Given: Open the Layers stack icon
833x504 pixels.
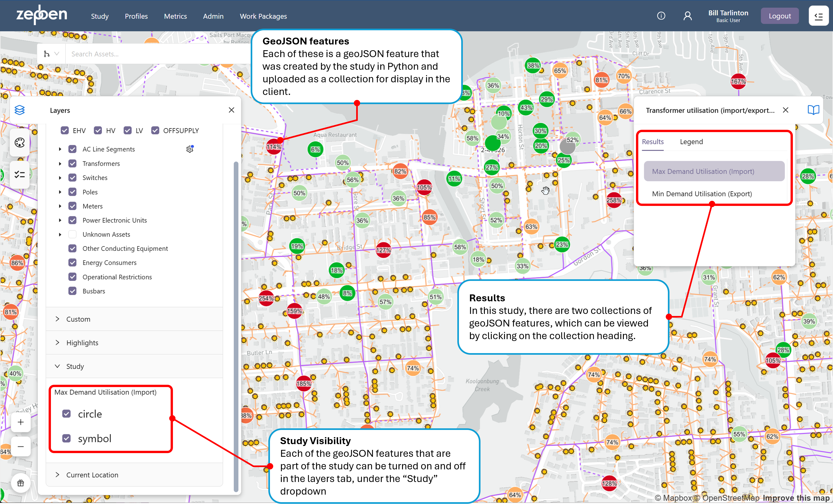Looking at the screenshot, I should pos(19,110).
